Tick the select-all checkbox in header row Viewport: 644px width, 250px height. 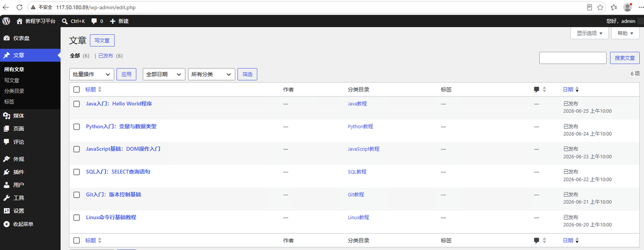click(76, 90)
